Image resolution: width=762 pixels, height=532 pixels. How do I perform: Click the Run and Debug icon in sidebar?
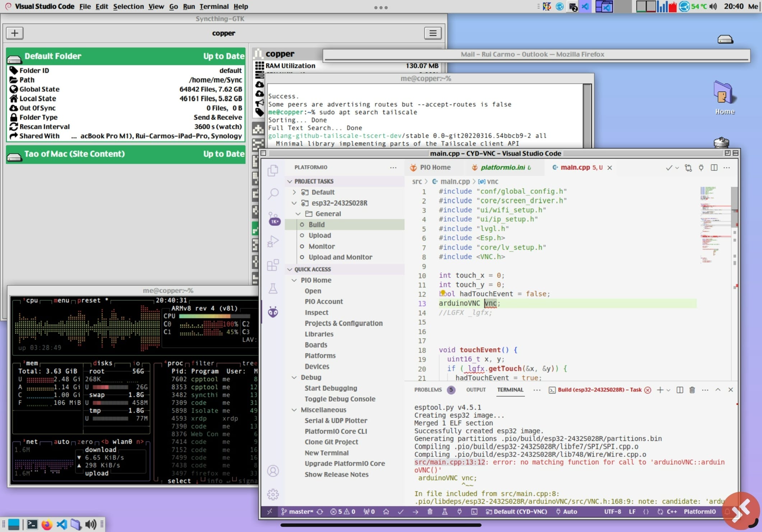(273, 241)
